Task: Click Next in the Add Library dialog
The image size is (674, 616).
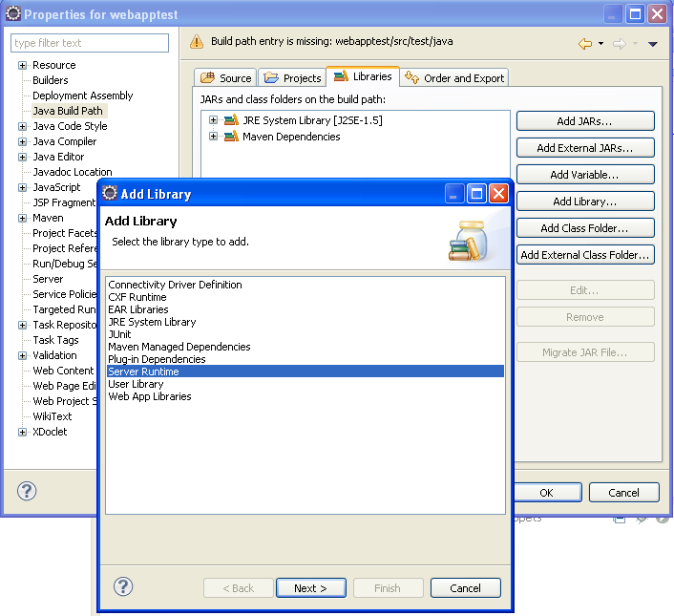Action: [x=311, y=587]
